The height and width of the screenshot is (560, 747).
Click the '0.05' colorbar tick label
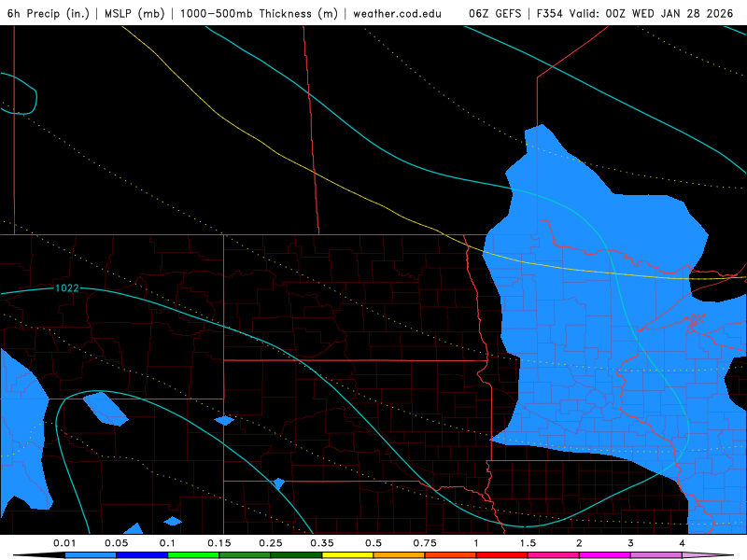(116, 543)
